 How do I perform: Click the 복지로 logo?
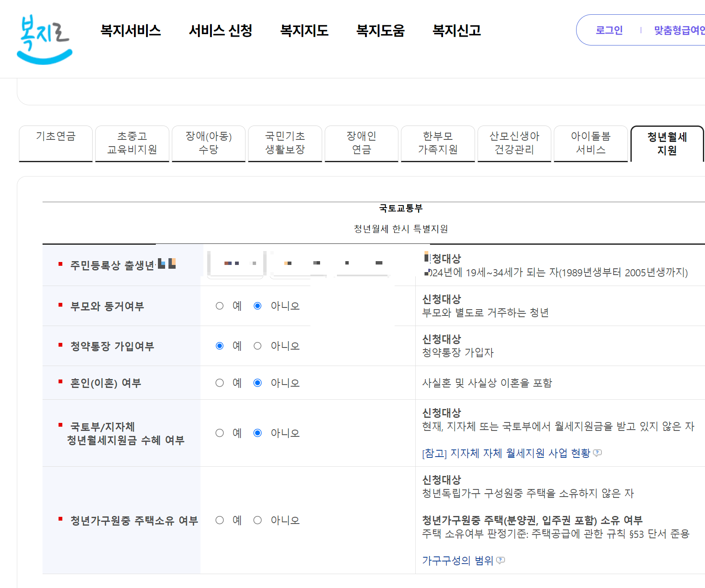click(44, 39)
